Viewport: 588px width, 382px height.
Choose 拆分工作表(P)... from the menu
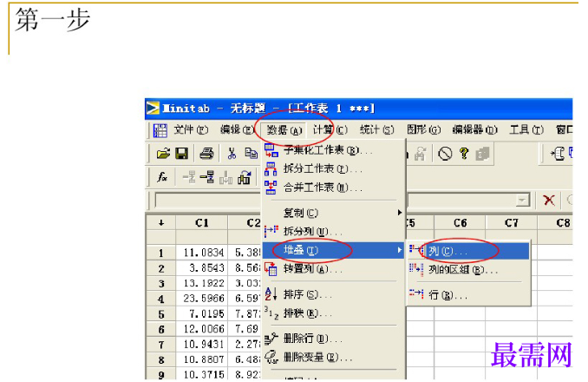tap(334, 168)
